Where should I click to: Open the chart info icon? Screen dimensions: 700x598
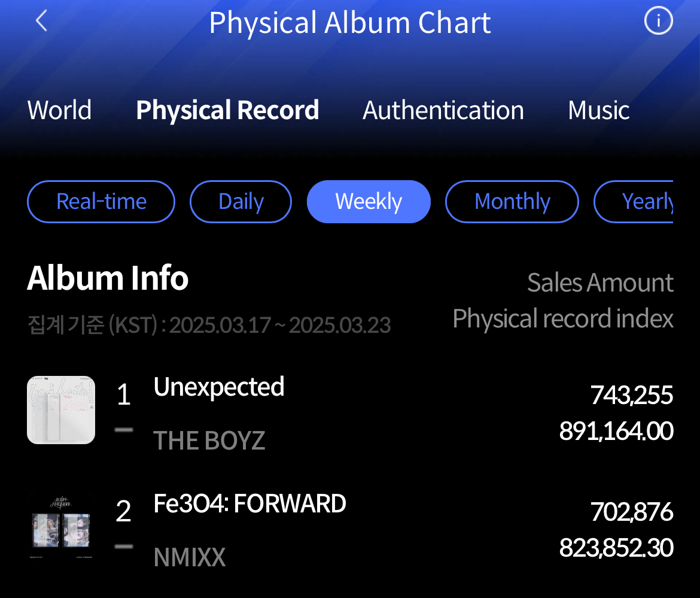tap(658, 22)
